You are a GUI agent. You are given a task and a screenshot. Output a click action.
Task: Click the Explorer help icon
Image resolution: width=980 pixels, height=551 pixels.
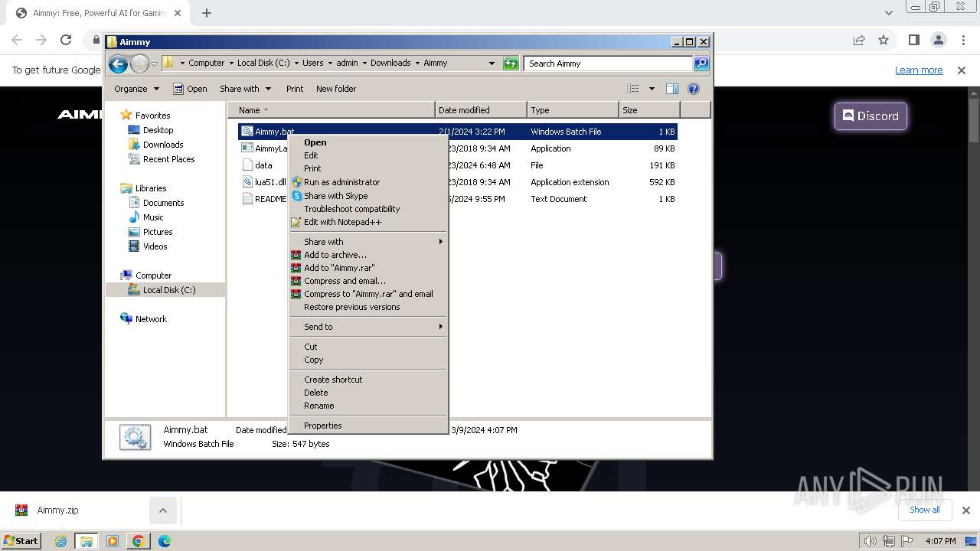[x=694, y=89]
